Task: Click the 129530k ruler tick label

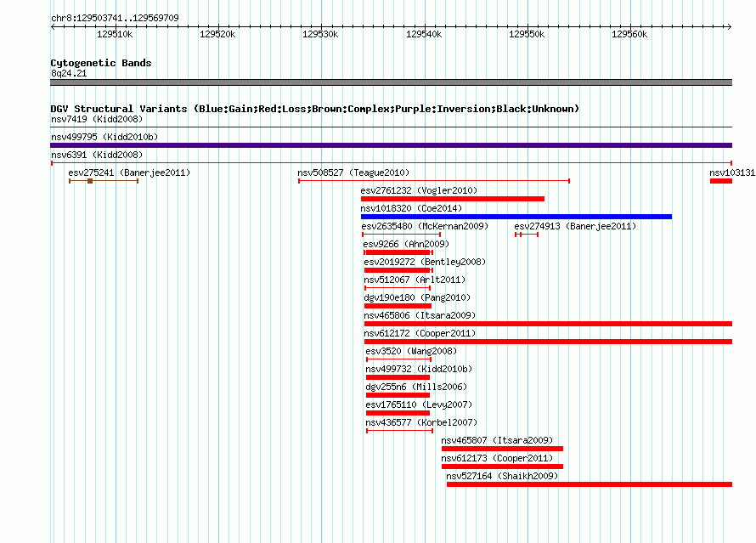Action: pyautogui.click(x=320, y=34)
